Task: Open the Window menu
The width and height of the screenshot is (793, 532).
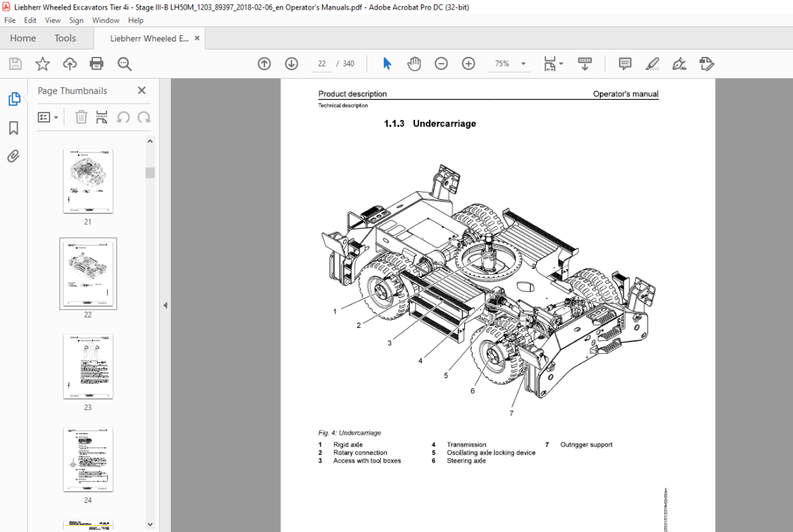Action: pyautogui.click(x=105, y=20)
